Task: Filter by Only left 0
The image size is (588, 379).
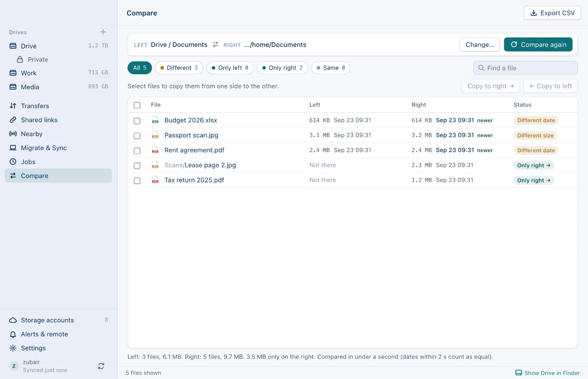Action: (230, 68)
